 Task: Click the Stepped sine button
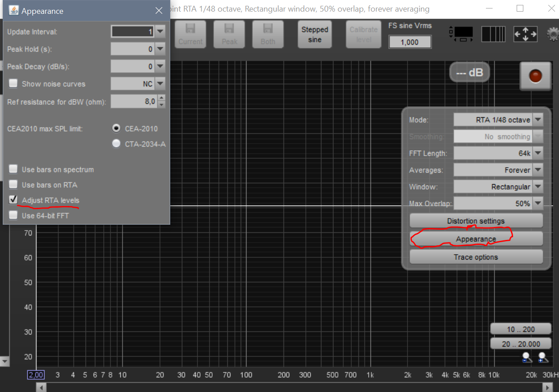pos(314,34)
